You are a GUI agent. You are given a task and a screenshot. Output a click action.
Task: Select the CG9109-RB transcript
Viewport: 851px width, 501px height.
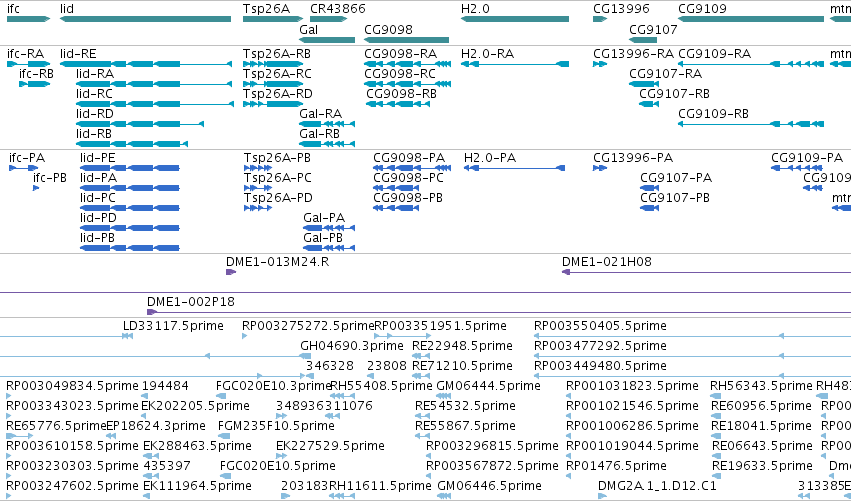pyautogui.click(x=751, y=124)
